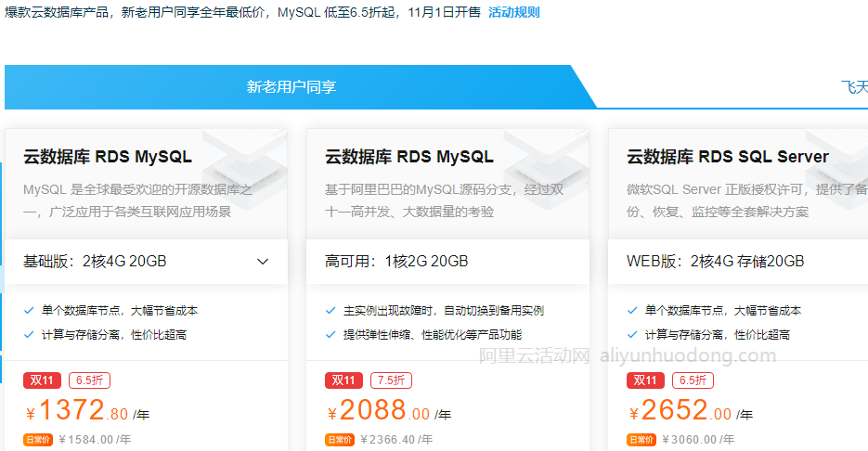
Task: Click the ¥2652.00 /年 price
Action: tap(691, 411)
